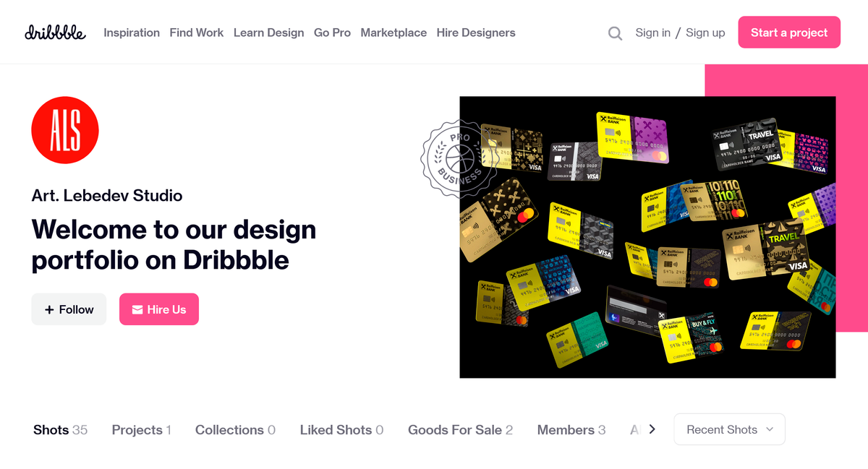Click Sign up

pos(705,33)
